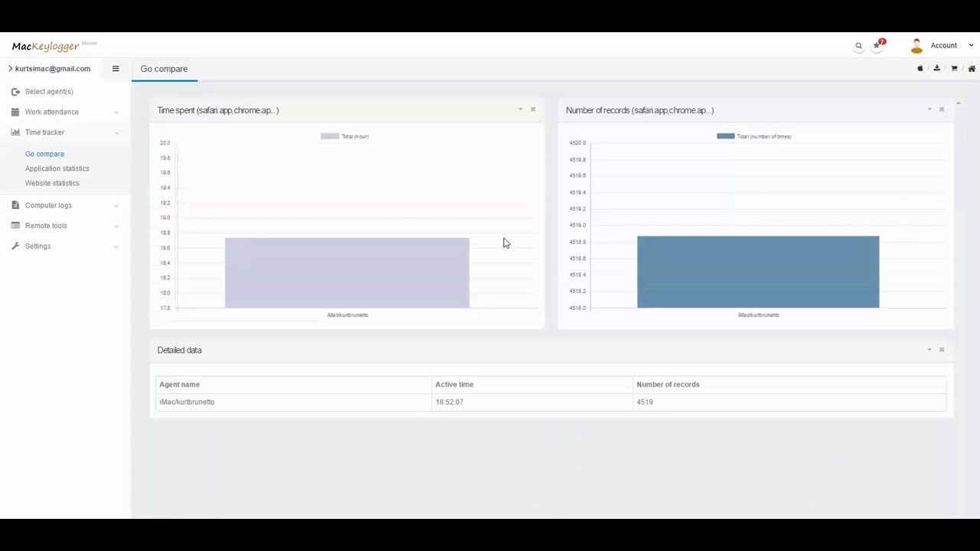Image resolution: width=980 pixels, height=551 pixels.
Task: Open the star notifications with badge 7
Action: 878,44
